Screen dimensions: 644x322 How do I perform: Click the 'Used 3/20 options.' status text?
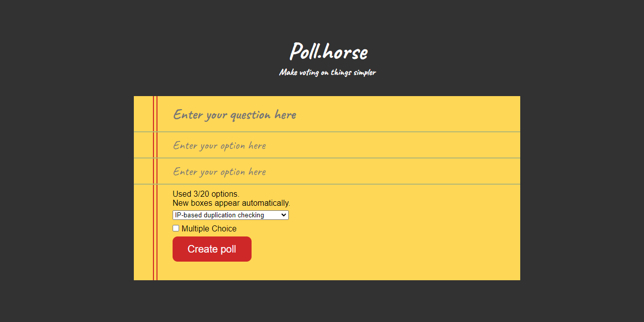(206, 194)
